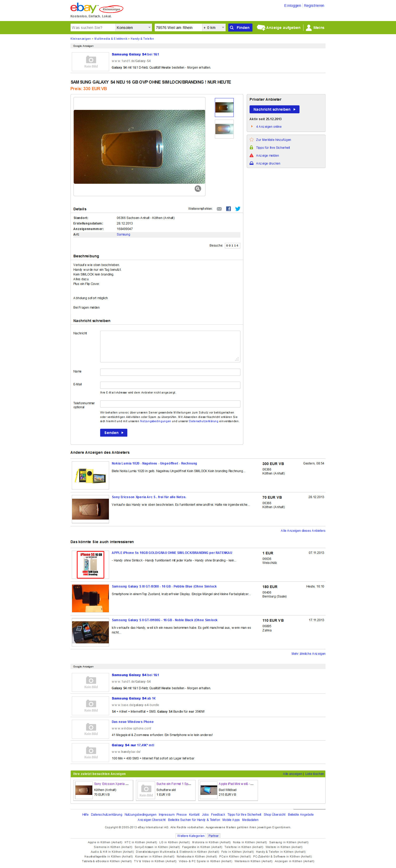396x868 pixels.
Task: Click the Telefonnummer optional input field
Action: point(170,404)
